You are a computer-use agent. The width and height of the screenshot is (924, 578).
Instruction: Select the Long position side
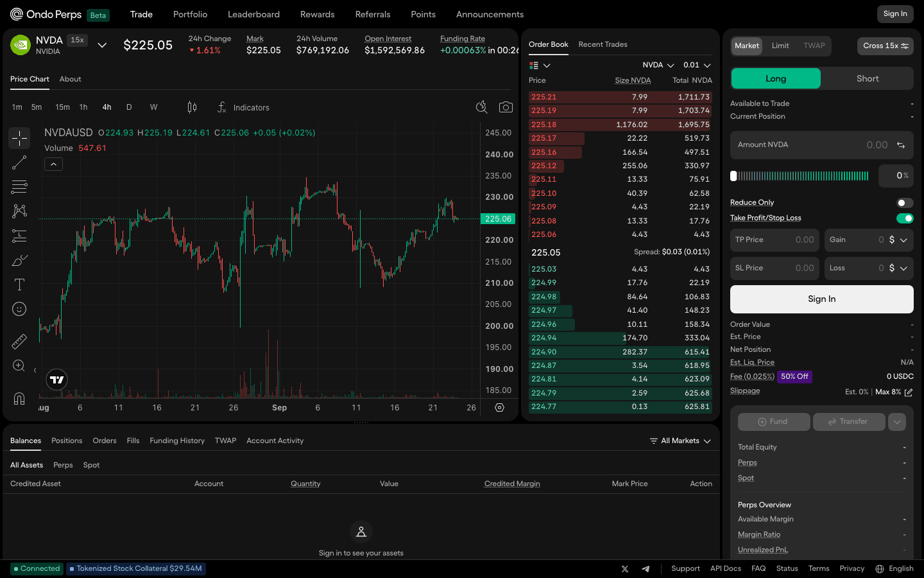(776, 78)
